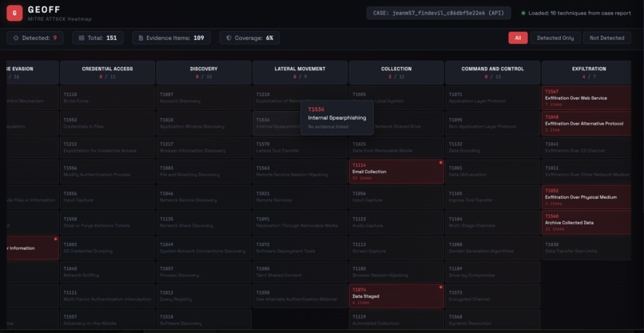Select T1111 Multi-Factor Authentication Interception
This screenshot has width=644, height=333.
click(107, 296)
